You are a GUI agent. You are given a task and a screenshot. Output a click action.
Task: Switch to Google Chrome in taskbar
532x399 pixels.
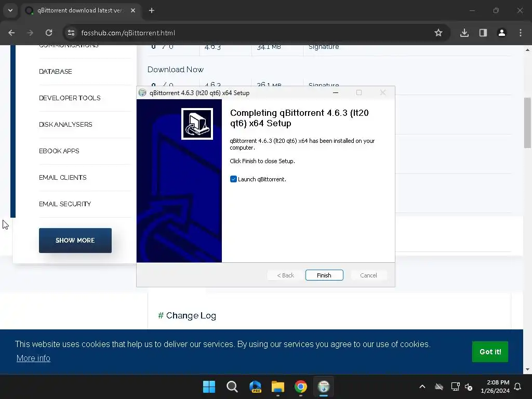point(301,387)
